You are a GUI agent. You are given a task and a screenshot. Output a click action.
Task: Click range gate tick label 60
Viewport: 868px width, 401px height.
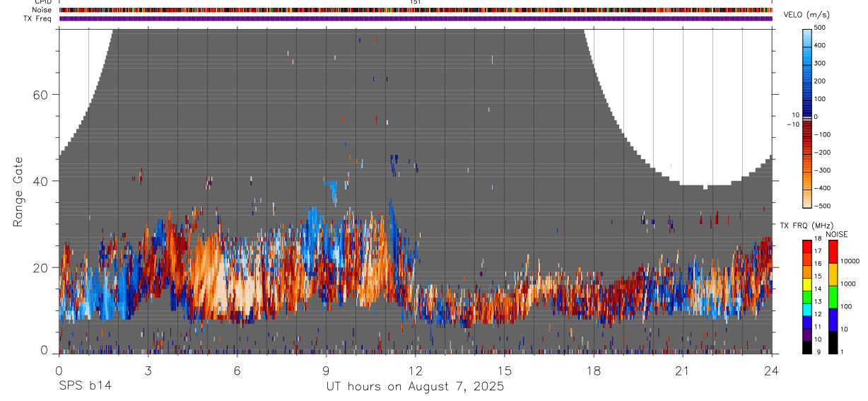click(40, 95)
